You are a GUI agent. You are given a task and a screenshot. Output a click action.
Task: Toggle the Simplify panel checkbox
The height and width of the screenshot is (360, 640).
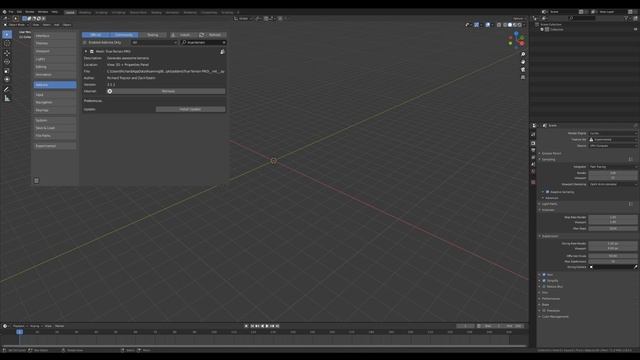(x=544, y=281)
